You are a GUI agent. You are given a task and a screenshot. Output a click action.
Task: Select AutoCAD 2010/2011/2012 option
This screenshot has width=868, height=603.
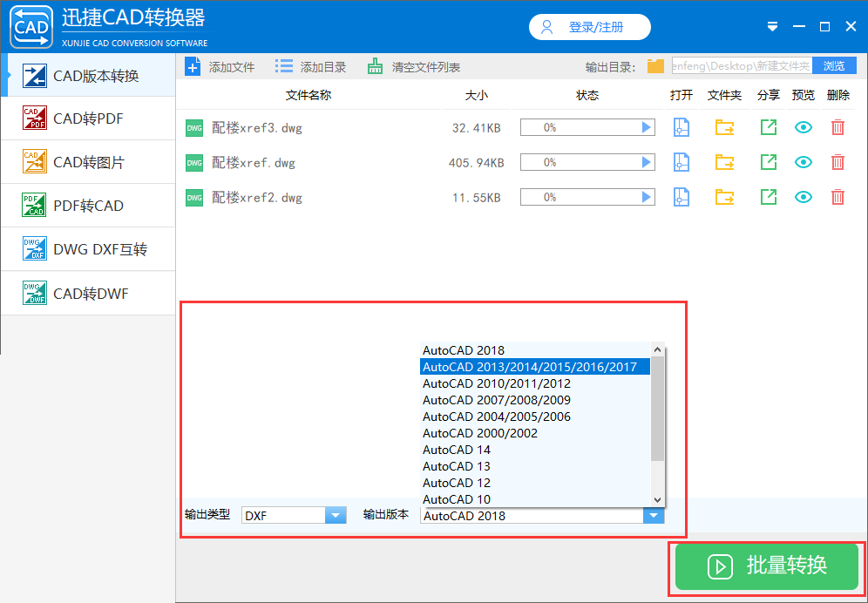[535, 383]
